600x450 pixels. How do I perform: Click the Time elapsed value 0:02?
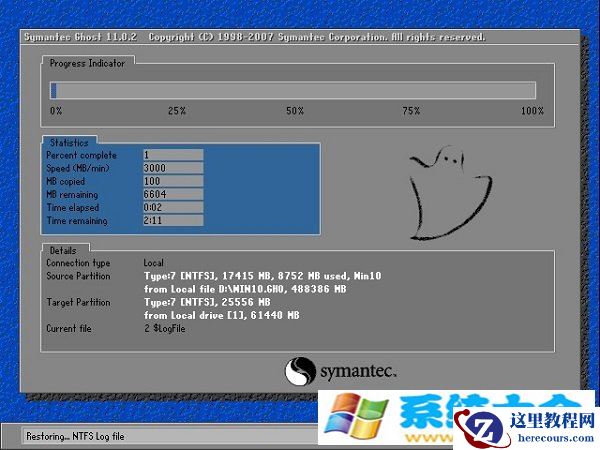173,207
